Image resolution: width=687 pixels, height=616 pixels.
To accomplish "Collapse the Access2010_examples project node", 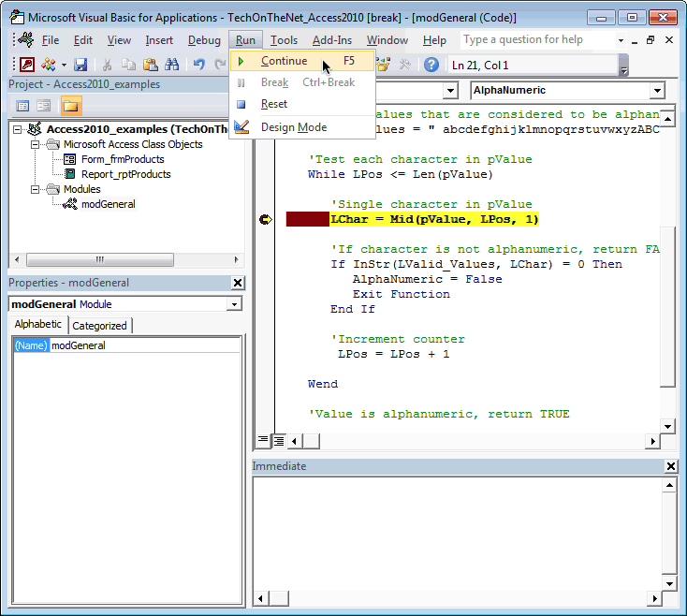I will [17, 130].
